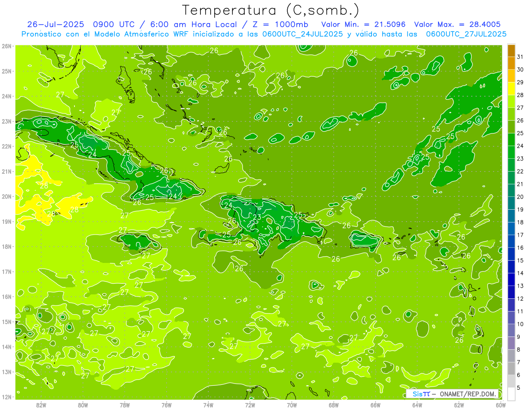This screenshot has height=411, width=532.
Task: Click the 'Temperatura (C,somb.)' map title
Action: pyautogui.click(x=271, y=11)
